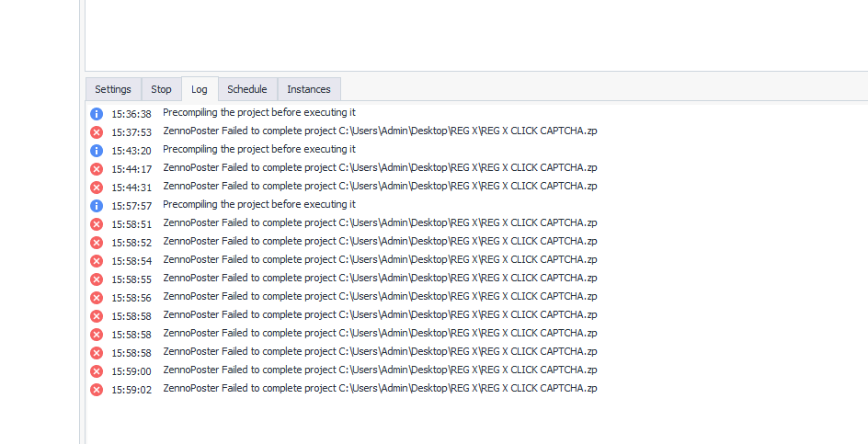The width and height of the screenshot is (868, 444).
Task: Click Failed to complete message at 15:59:02
Action: [x=380, y=388]
